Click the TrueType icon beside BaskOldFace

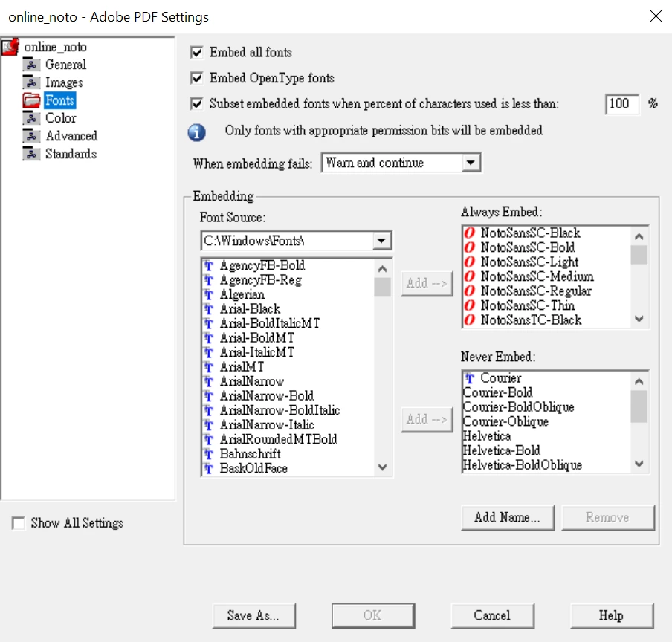click(x=208, y=469)
